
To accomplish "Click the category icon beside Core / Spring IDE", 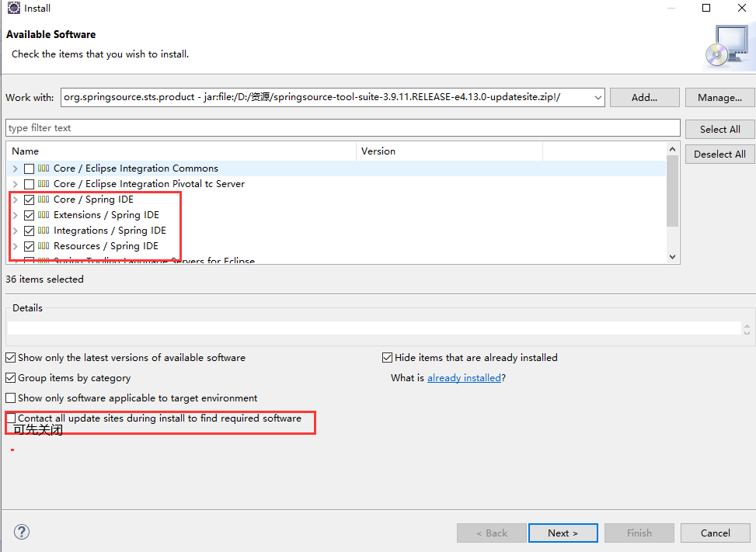I will pyautogui.click(x=44, y=200).
